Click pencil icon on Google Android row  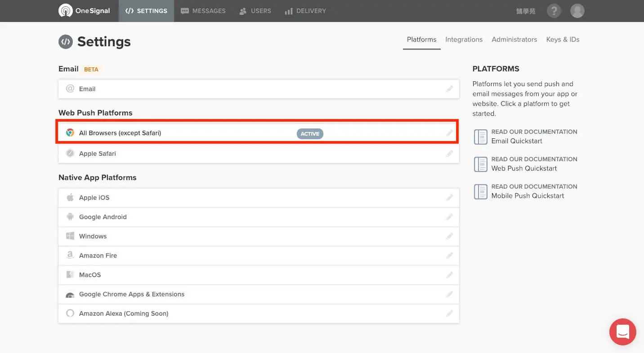coord(449,217)
